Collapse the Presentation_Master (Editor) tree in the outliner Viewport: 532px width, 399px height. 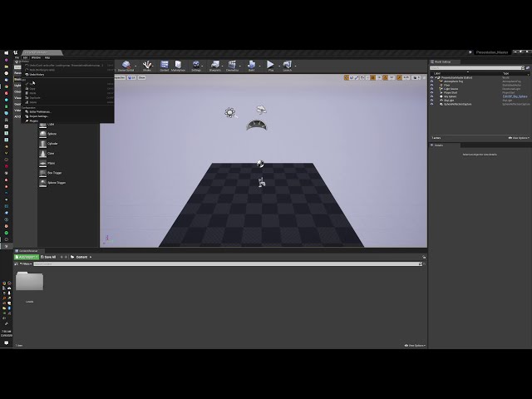(436, 77)
